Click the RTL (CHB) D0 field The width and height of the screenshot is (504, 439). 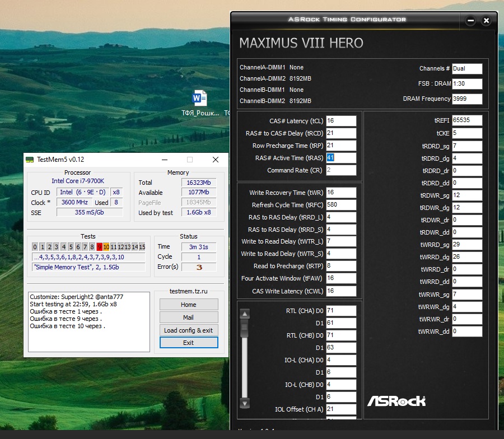point(341,335)
